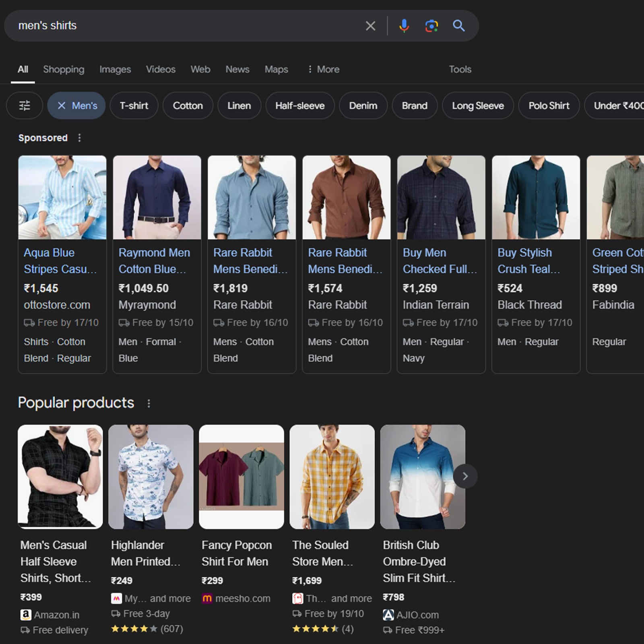The width and height of the screenshot is (644, 644).
Task: Switch to the Web tab
Action: click(200, 69)
